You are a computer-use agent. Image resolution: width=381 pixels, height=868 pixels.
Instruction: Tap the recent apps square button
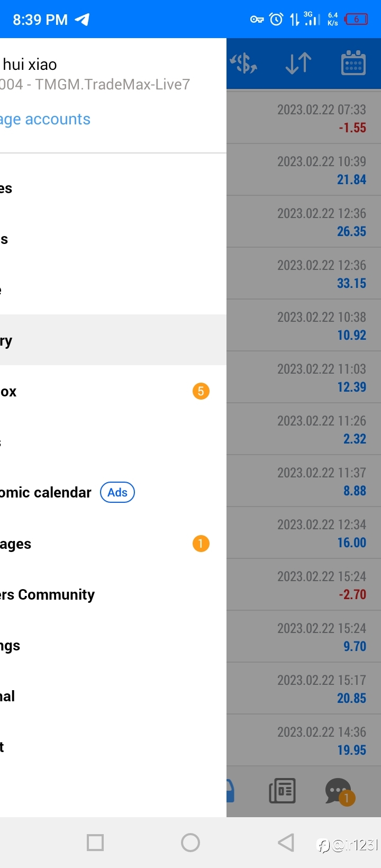click(x=95, y=842)
